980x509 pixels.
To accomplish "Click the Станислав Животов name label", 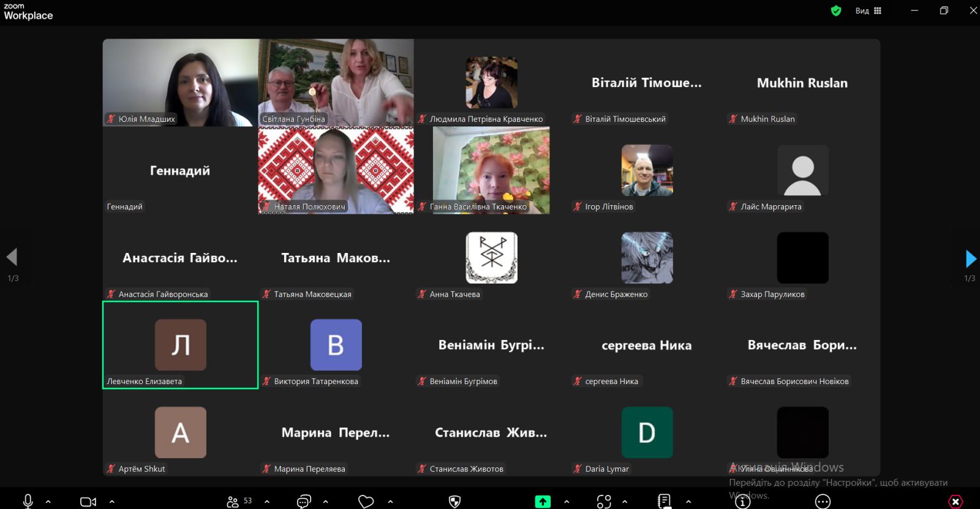I will click(x=466, y=469).
